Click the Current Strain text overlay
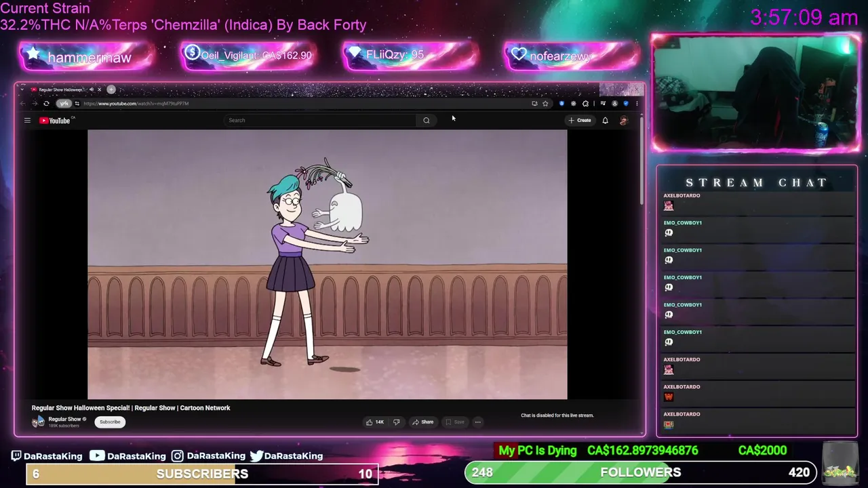868x488 pixels. coord(184,17)
